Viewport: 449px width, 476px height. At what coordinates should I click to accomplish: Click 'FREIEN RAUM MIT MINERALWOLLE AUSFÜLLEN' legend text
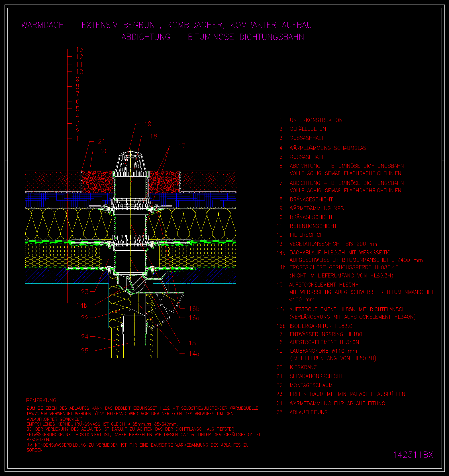pyautogui.click(x=348, y=394)
